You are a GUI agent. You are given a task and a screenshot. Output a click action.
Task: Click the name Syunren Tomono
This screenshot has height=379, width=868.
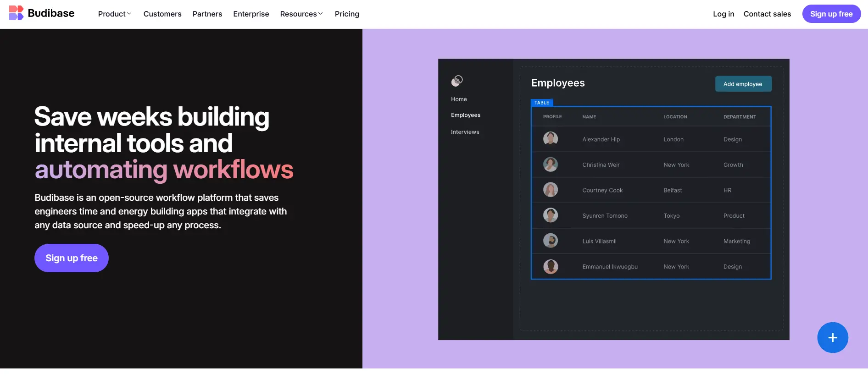coord(605,216)
